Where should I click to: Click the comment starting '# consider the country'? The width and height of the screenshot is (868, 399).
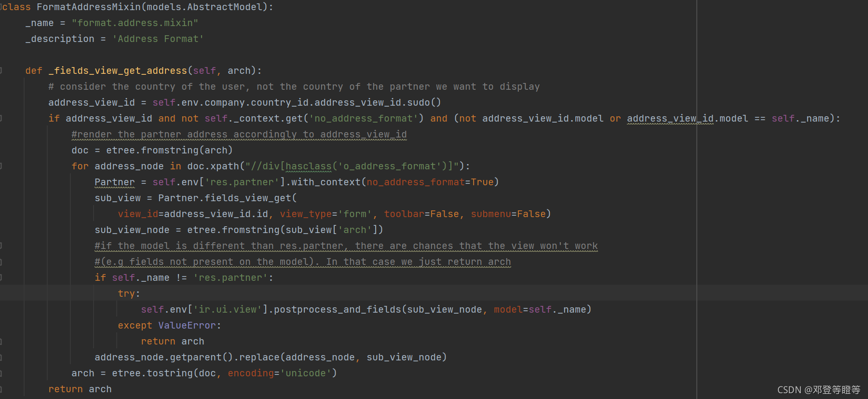pos(294,86)
